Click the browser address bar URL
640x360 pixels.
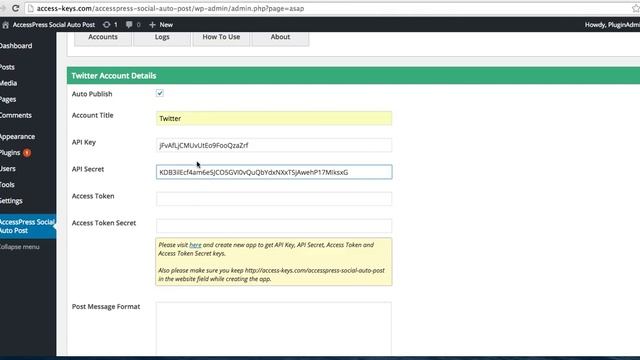[170, 9]
